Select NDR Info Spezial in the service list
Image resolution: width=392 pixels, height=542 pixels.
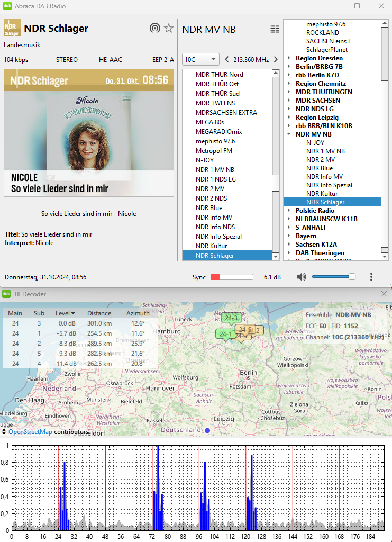(x=218, y=237)
